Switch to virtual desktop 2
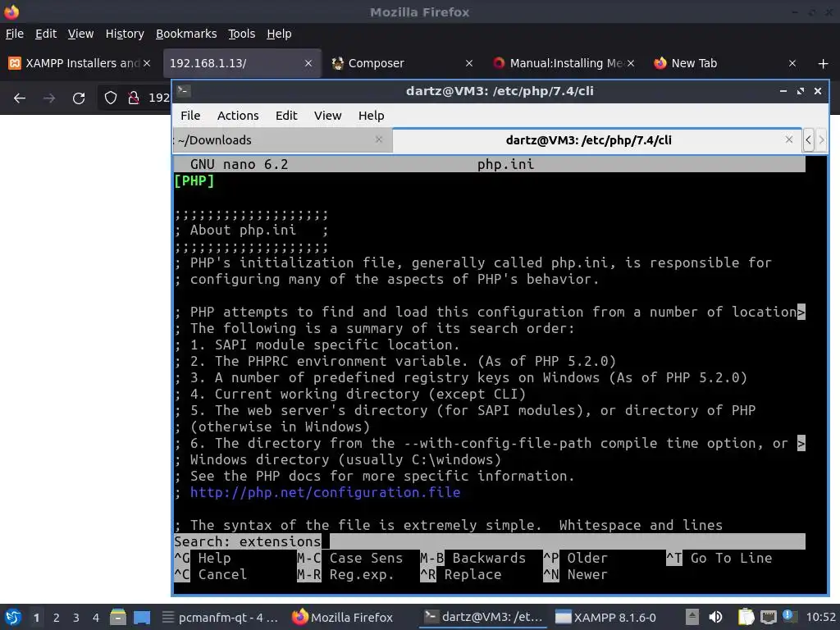 coord(56,618)
